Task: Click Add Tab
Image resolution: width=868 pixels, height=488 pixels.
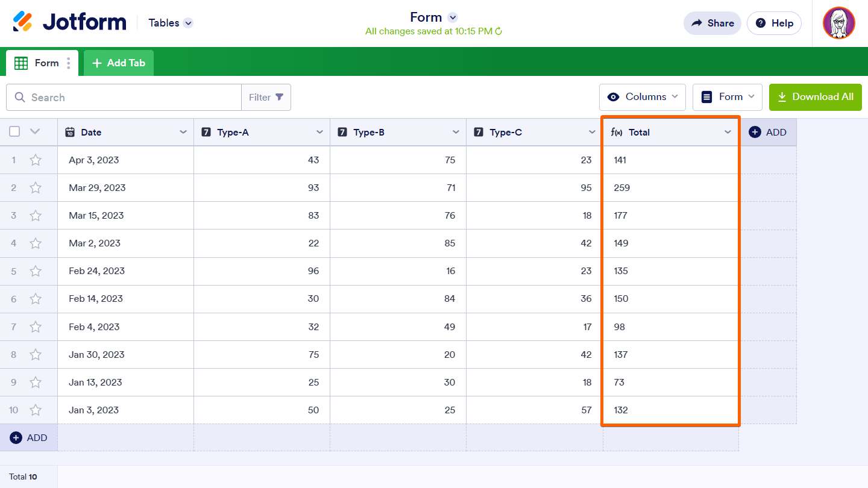Action: pyautogui.click(x=119, y=63)
